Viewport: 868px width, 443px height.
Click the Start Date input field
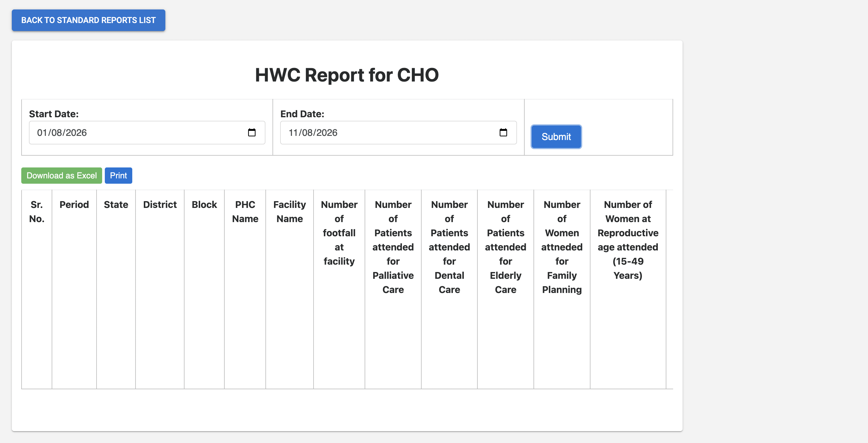[147, 133]
